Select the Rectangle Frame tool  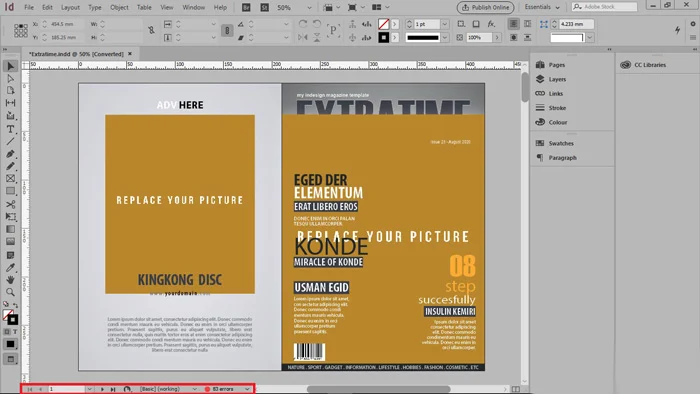click(10, 178)
